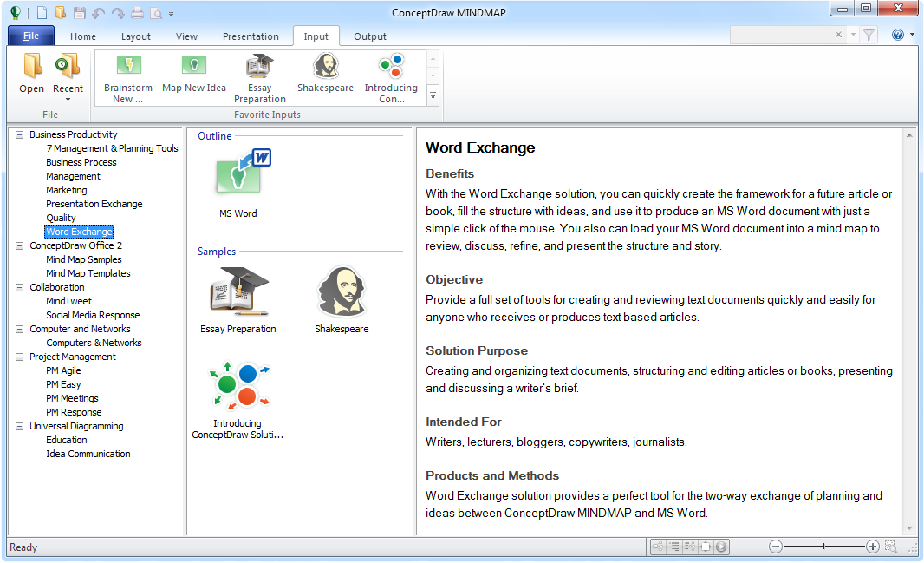Click the fit-to-page status bar icon

[706, 547]
